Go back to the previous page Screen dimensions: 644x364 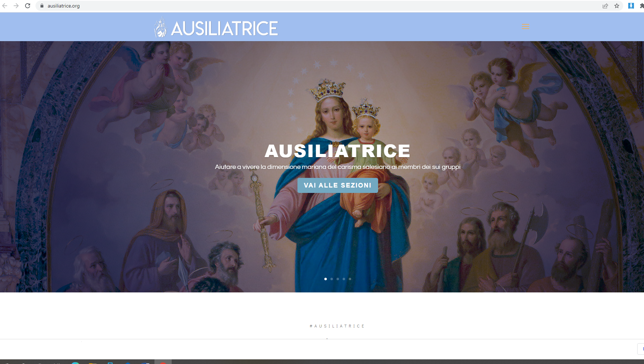point(5,6)
